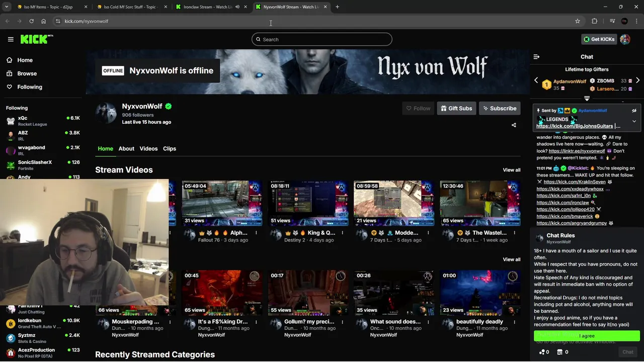Open xQc channel in Following list
The image size is (644, 362).
coord(43,121)
